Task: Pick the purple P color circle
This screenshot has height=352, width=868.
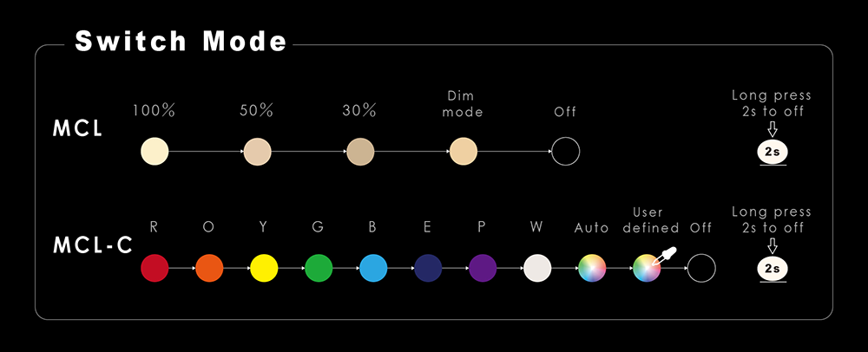Action: tap(482, 268)
